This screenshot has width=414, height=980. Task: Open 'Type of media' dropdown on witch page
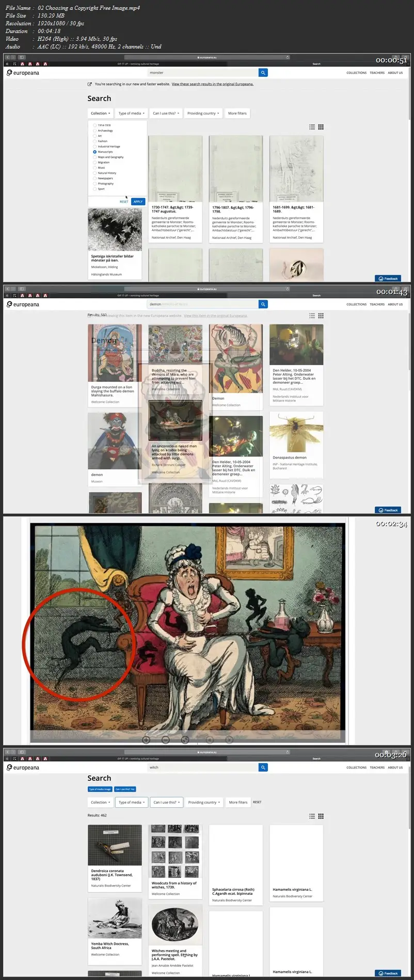(x=131, y=803)
